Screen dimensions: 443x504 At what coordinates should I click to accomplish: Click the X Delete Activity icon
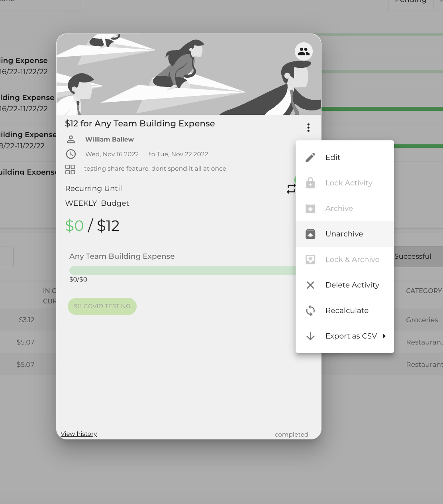tap(310, 285)
